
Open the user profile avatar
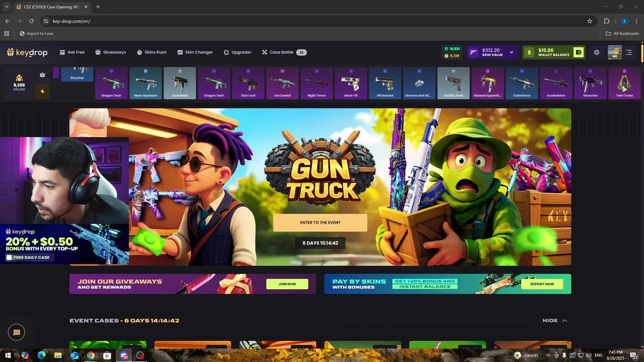click(x=615, y=52)
